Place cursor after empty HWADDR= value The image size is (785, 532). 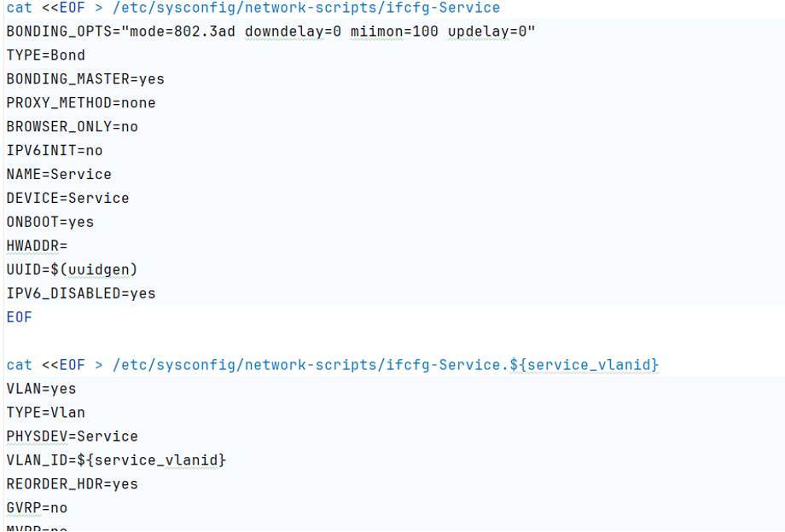tap(68, 246)
